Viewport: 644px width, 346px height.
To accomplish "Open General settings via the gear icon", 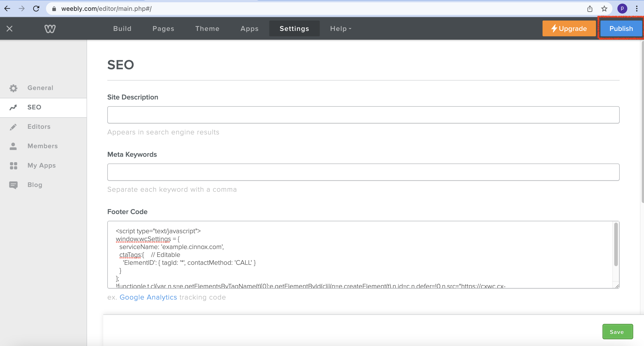I will tap(13, 88).
